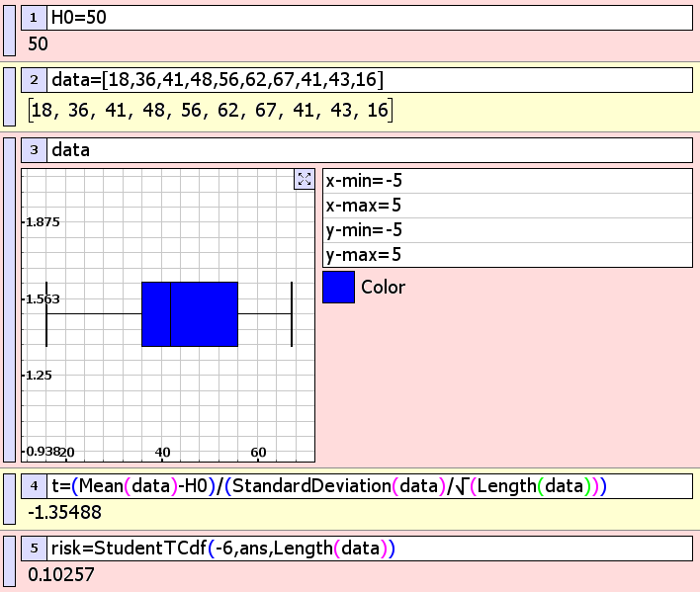Click row number 1 label

[x=34, y=18]
